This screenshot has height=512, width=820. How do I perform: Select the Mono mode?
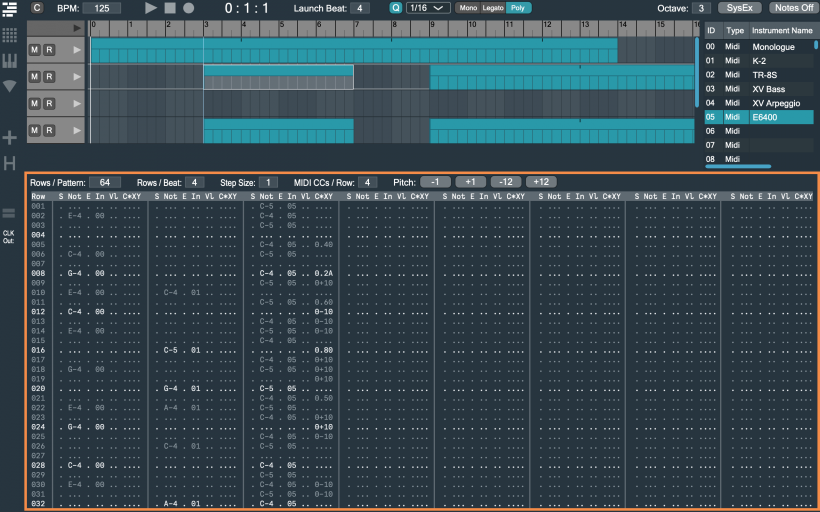click(468, 8)
